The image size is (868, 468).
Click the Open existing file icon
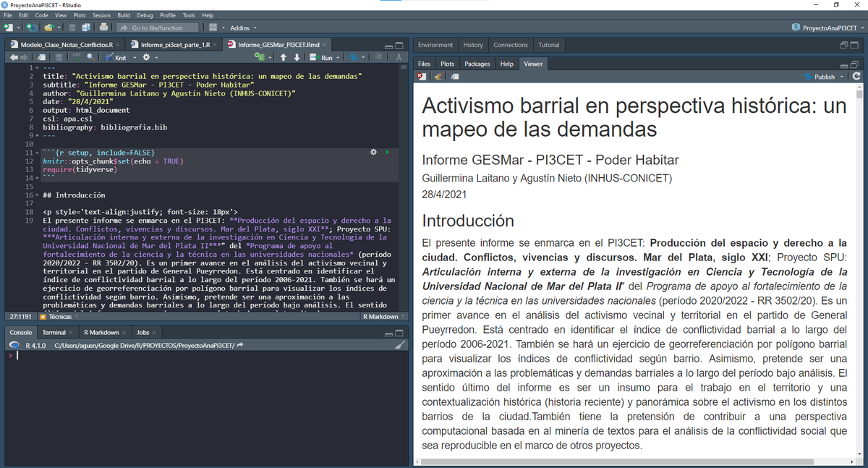click(x=48, y=27)
